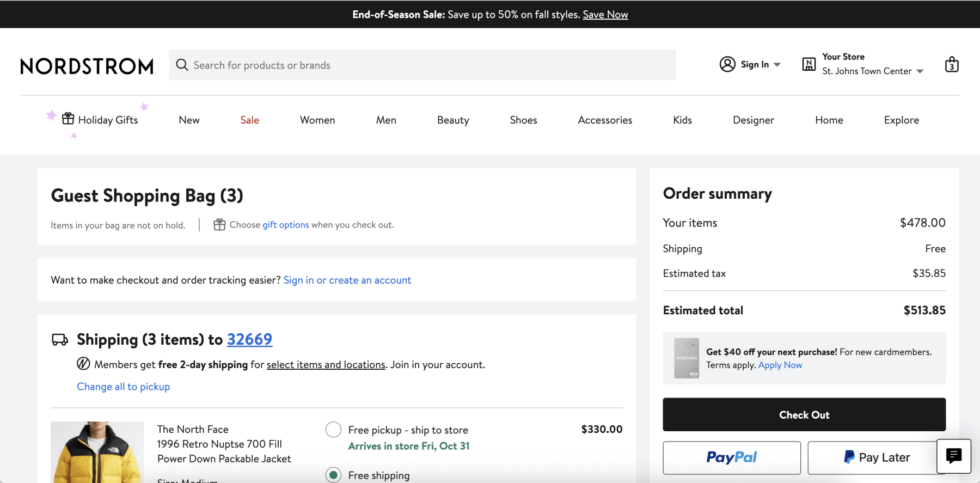Screen dimensions: 980x483
Task: Click the user account icon
Action: click(x=727, y=64)
